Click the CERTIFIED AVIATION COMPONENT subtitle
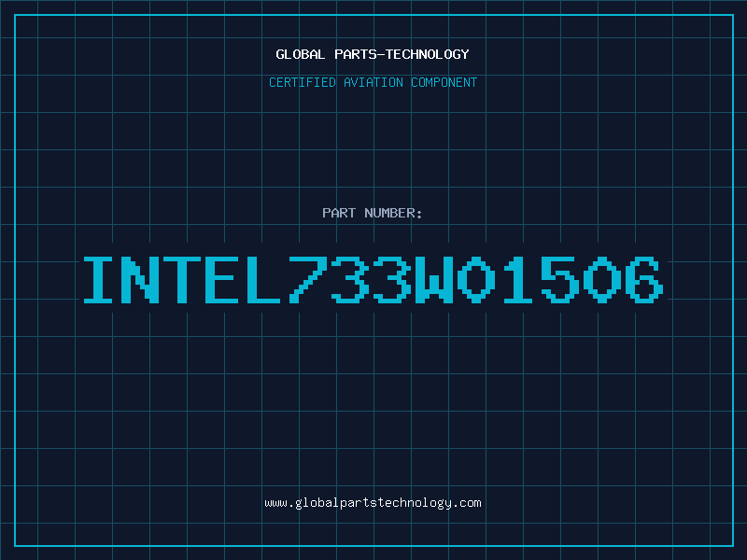The width and height of the screenshot is (747, 560). coord(373,82)
